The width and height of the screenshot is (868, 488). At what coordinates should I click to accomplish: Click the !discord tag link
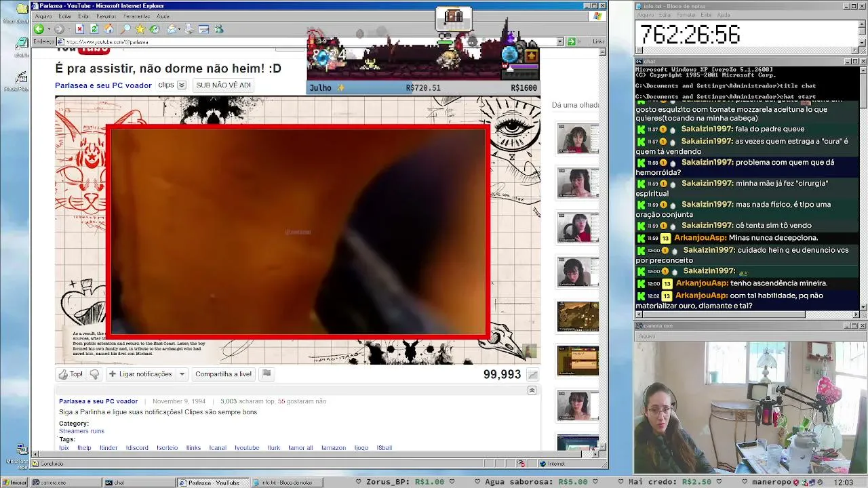click(x=137, y=448)
